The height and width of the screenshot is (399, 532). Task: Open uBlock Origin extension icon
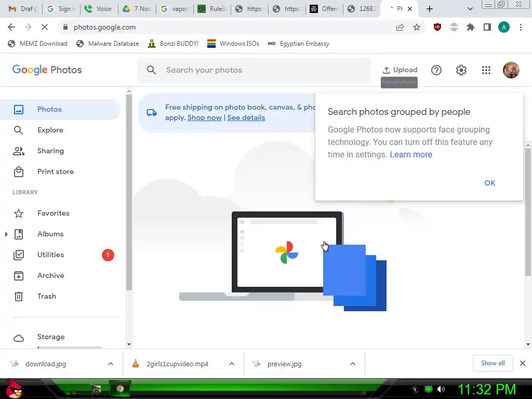(437, 27)
